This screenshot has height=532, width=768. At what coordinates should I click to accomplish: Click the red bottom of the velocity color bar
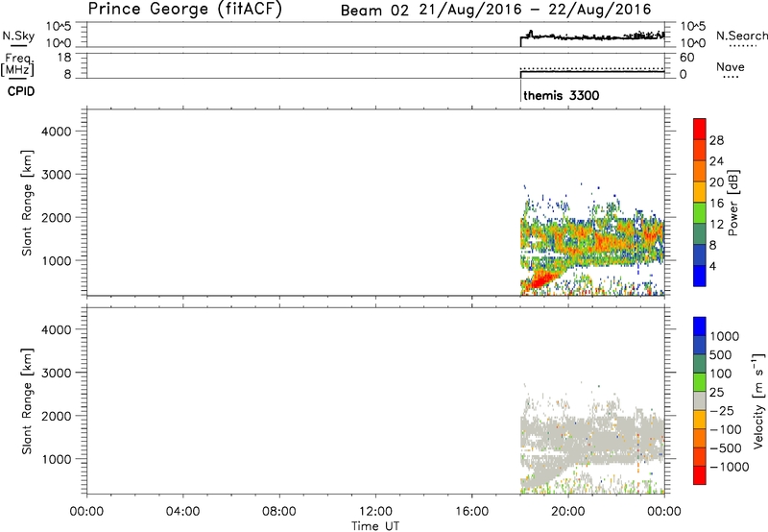pos(700,475)
